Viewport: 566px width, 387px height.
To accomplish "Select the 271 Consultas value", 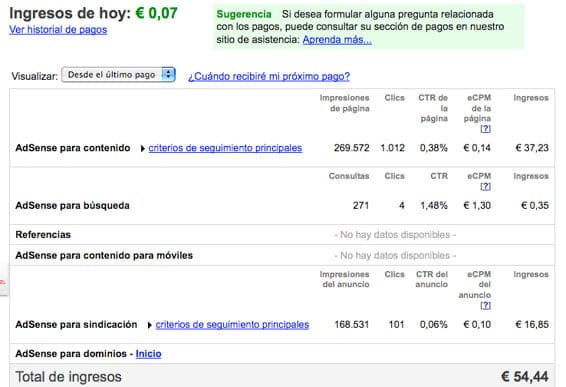I will 361,206.
